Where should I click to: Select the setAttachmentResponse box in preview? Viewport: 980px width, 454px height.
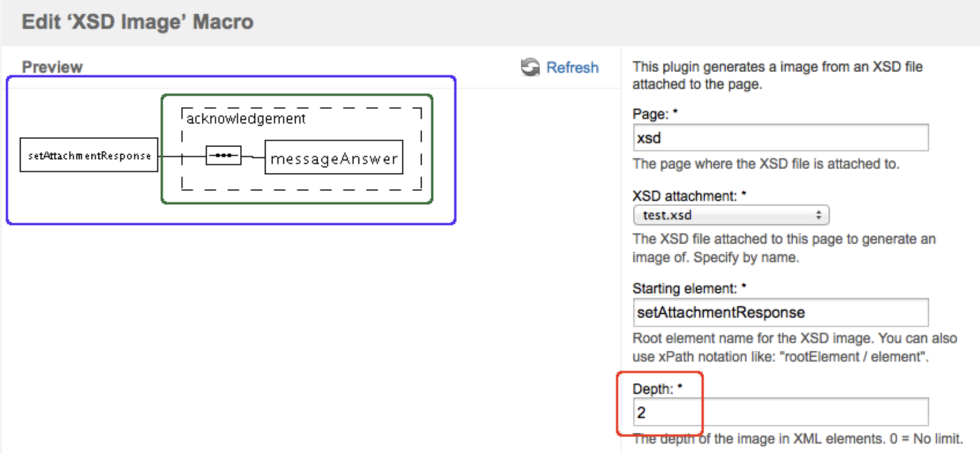(x=89, y=155)
